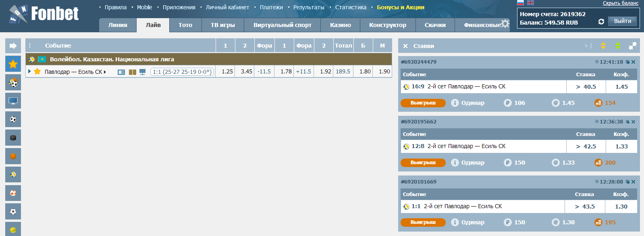Bet on team 1 win odds 1.25
This screenshot has width=644, height=236.
(x=226, y=71)
